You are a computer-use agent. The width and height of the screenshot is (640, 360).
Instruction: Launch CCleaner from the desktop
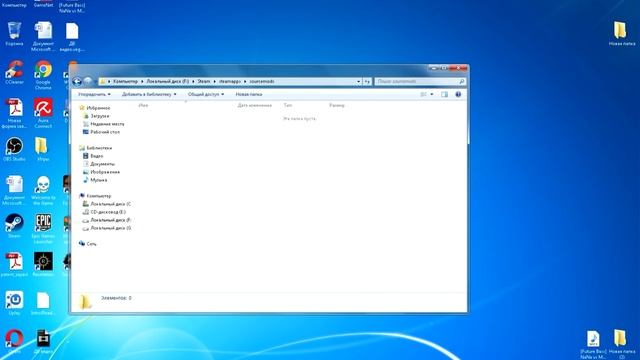tap(14, 72)
